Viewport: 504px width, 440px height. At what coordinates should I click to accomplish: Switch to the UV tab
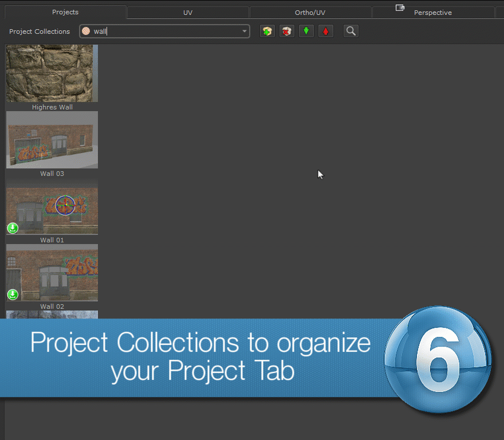click(187, 13)
